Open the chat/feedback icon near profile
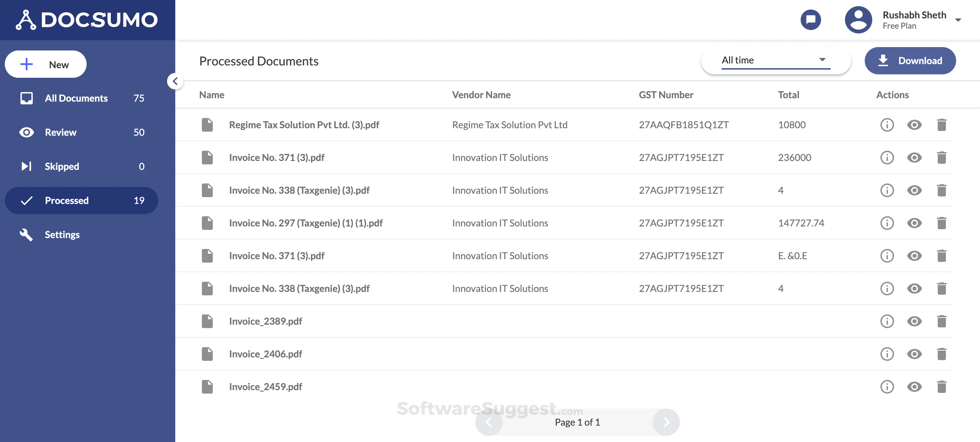This screenshot has height=442, width=980. pyautogui.click(x=811, y=20)
